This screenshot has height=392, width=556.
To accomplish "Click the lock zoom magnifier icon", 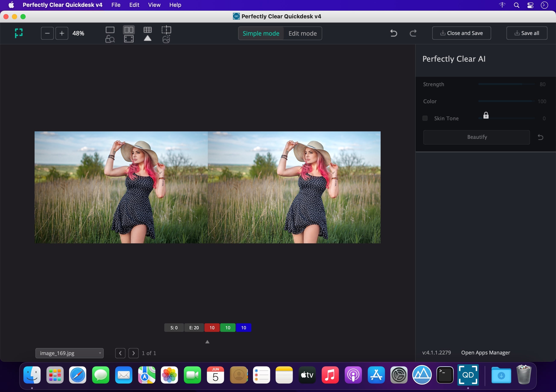I will (110, 39).
